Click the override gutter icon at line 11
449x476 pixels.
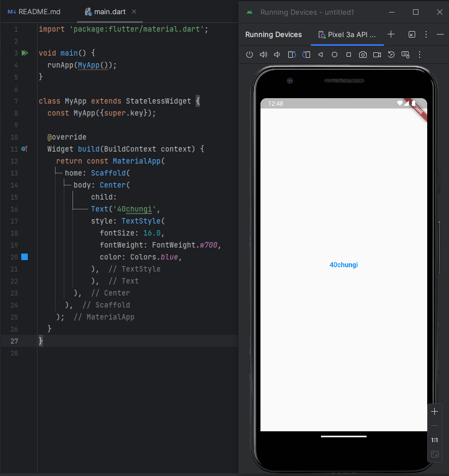click(x=25, y=149)
